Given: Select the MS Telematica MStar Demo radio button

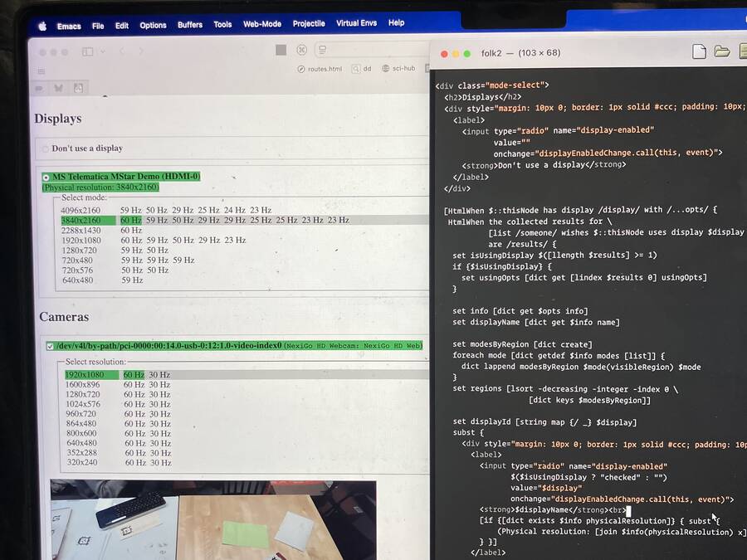Looking at the screenshot, I should [x=46, y=178].
